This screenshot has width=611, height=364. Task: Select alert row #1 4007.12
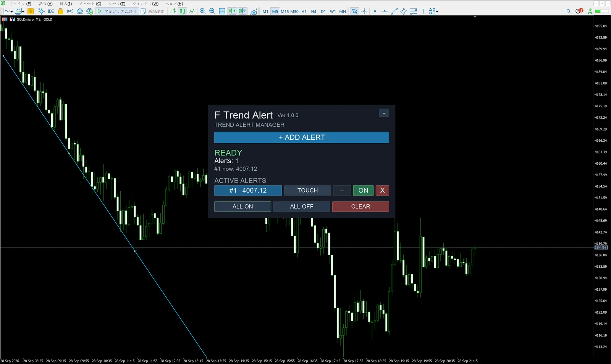[x=248, y=190]
